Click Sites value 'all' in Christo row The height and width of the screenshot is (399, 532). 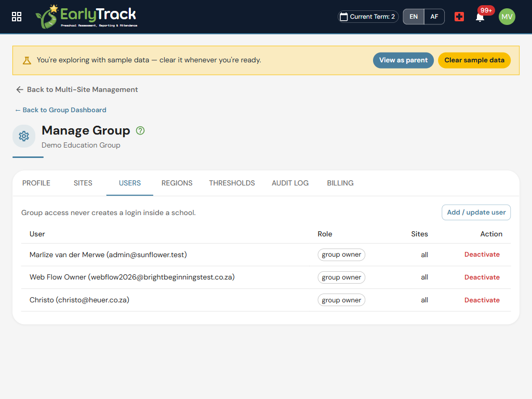[424, 300]
